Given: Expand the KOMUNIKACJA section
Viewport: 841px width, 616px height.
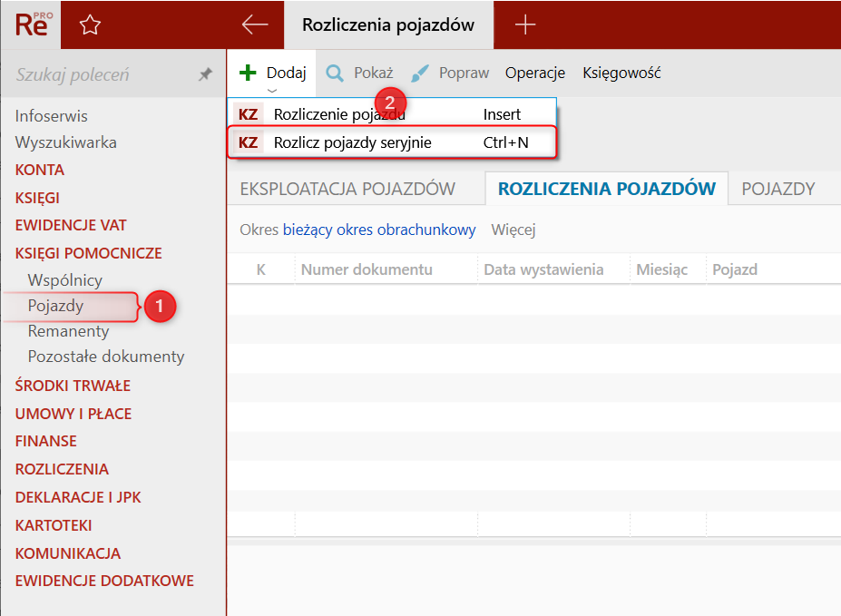Looking at the screenshot, I should (68, 553).
